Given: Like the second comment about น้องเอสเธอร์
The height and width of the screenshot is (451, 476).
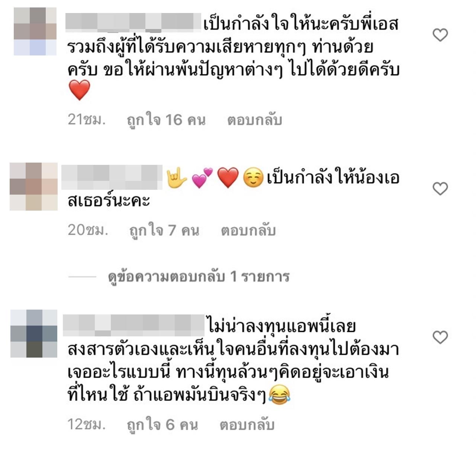Looking at the screenshot, I should pyautogui.click(x=440, y=189).
